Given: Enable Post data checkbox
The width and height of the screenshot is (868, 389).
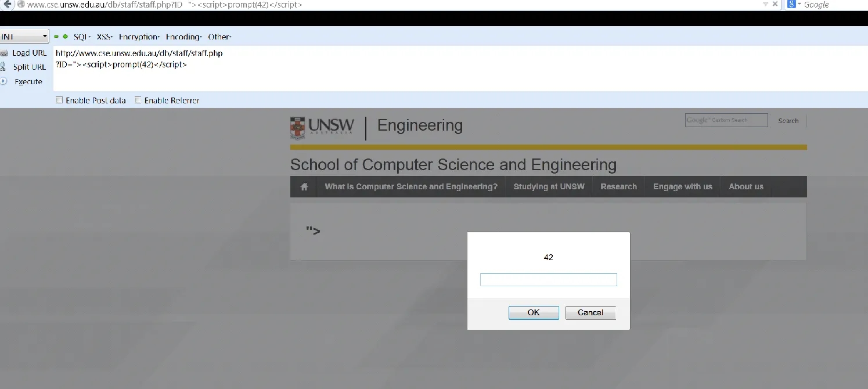Looking at the screenshot, I should [x=59, y=100].
